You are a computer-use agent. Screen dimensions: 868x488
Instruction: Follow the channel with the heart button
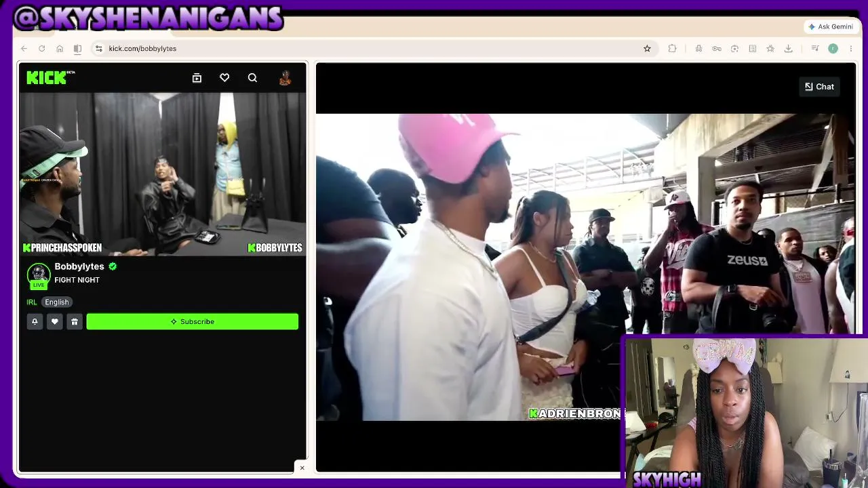(55, 322)
